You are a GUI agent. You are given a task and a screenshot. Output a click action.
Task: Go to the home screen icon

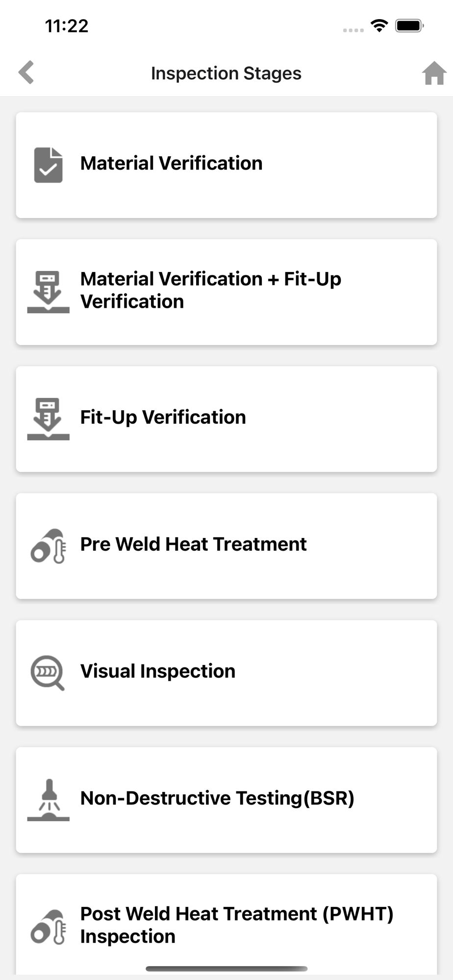434,73
